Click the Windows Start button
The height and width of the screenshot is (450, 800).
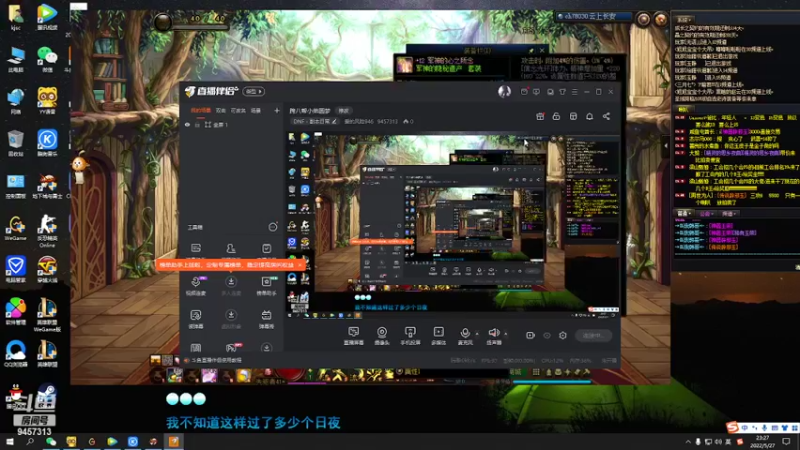pos(9,441)
